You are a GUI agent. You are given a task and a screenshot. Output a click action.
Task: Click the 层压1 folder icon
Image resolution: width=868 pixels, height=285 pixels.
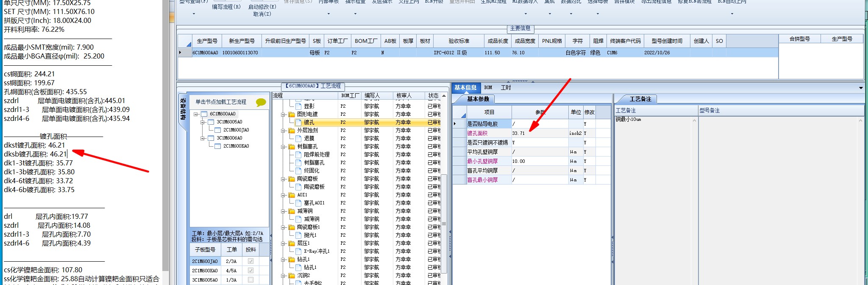point(292,243)
